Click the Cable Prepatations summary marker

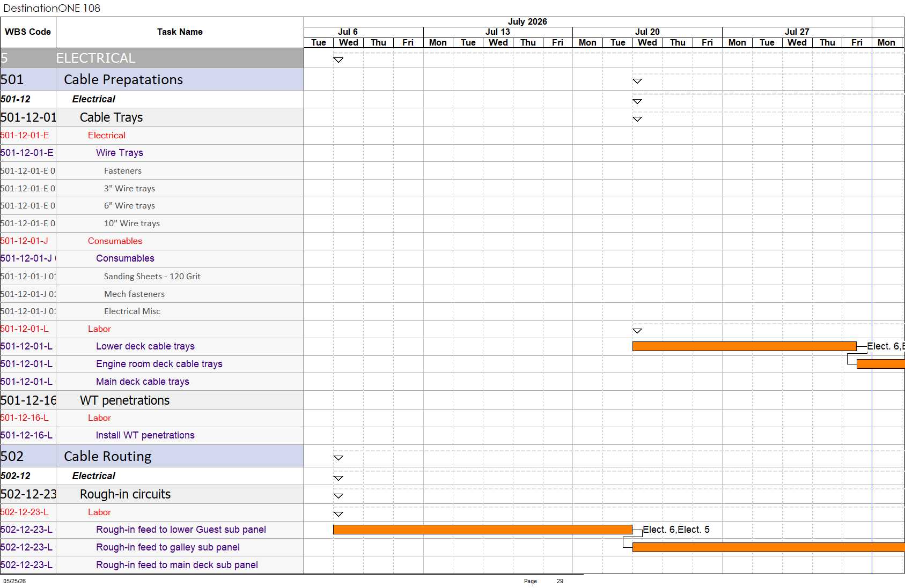point(637,81)
